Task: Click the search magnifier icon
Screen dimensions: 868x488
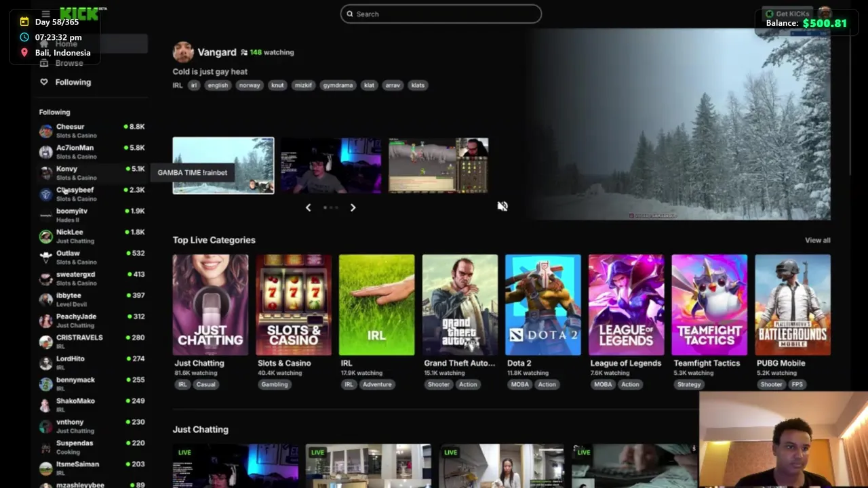Action: tap(350, 14)
